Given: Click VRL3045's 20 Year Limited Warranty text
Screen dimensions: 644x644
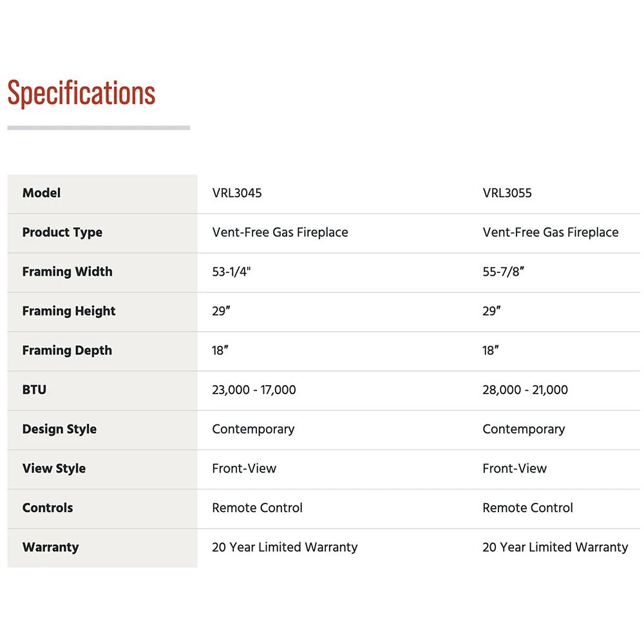Looking at the screenshot, I should 285,547.
